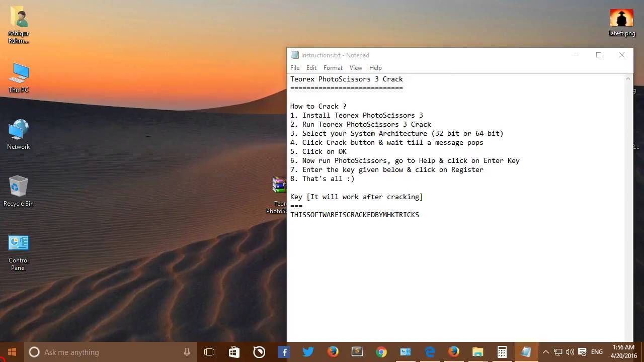Open Sublime Text from the taskbar

[x=357, y=352]
